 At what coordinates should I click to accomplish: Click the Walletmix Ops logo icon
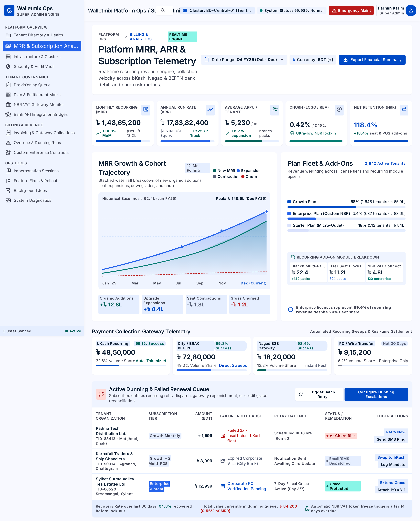(9, 11)
